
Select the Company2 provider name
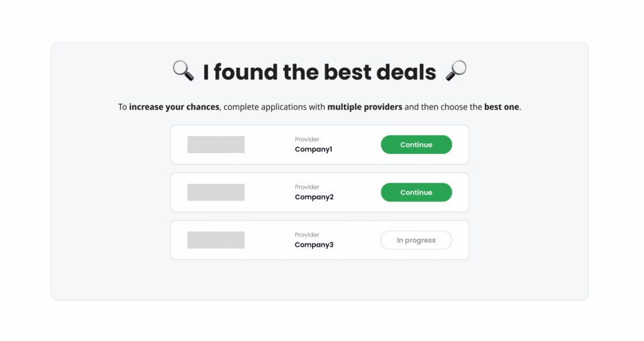pyautogui.click(x=314, y=197)
